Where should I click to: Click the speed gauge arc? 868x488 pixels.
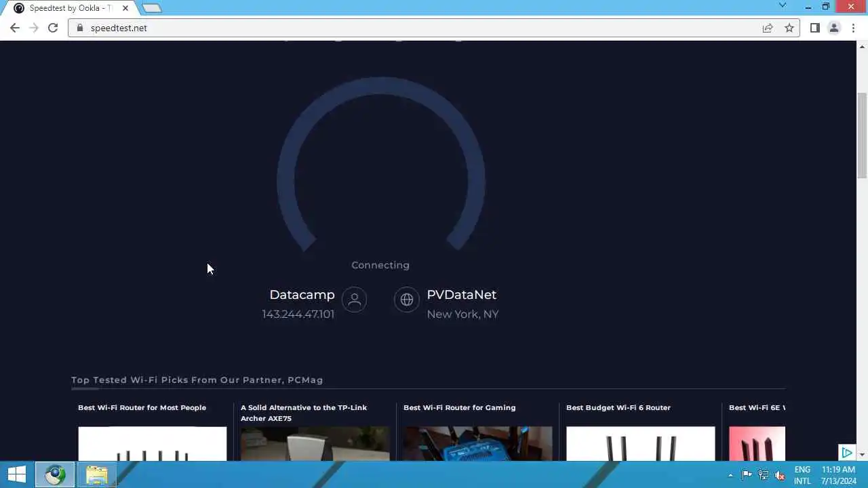[380, 85]
